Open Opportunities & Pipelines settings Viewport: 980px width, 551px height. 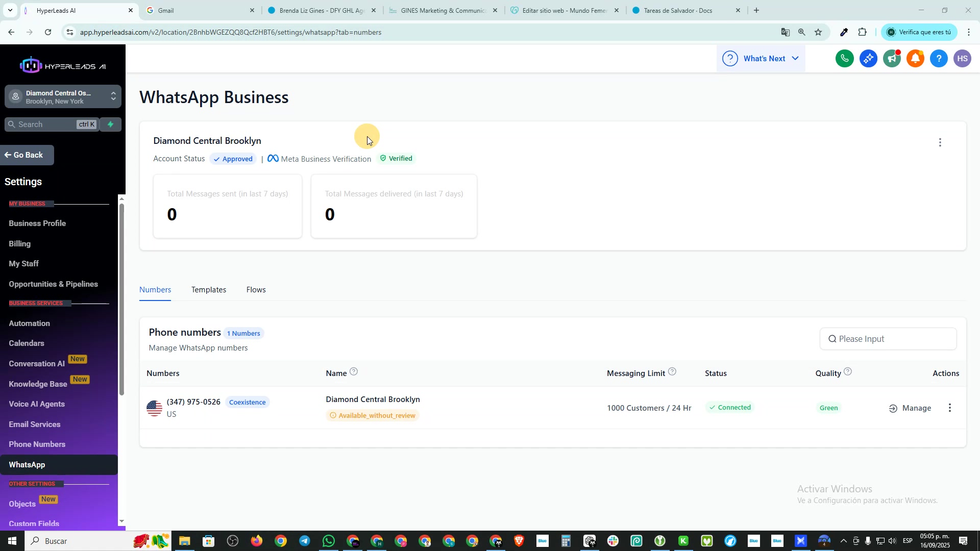tap(54, 284)
